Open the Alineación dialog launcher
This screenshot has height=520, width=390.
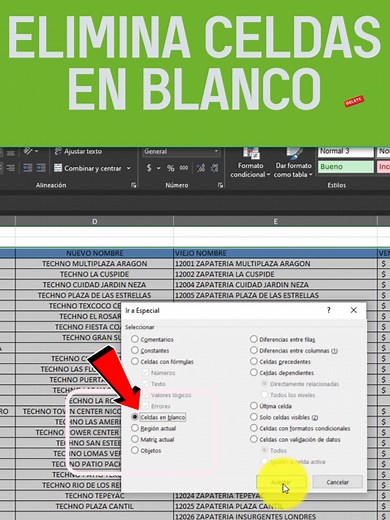coord(134,185)
